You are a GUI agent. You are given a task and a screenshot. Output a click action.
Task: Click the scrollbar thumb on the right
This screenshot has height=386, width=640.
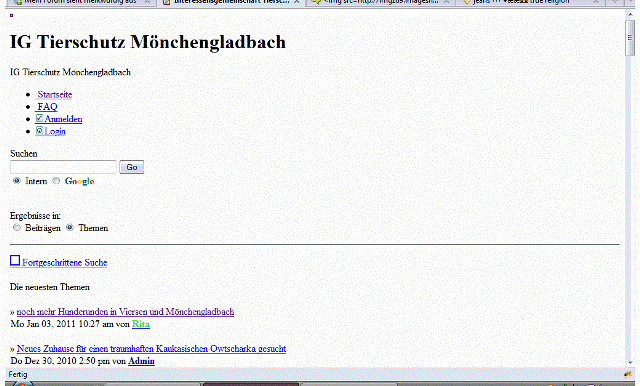pos(630,38)
